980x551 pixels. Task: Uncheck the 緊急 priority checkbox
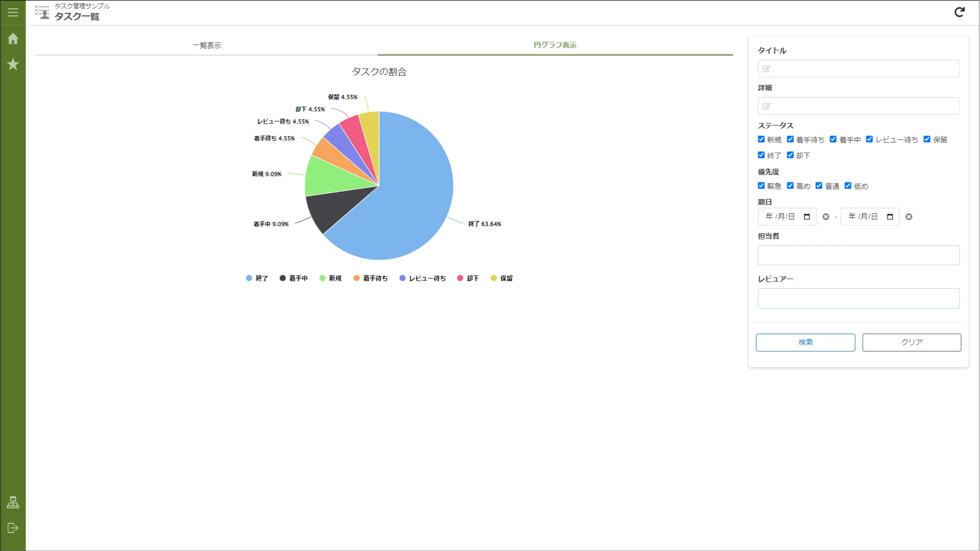[761, 186]
